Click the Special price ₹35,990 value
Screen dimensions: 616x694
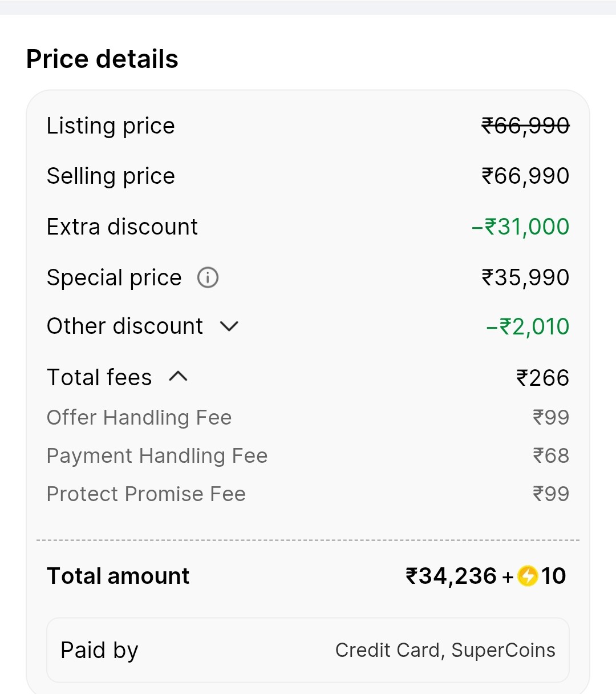click(525, 278)
